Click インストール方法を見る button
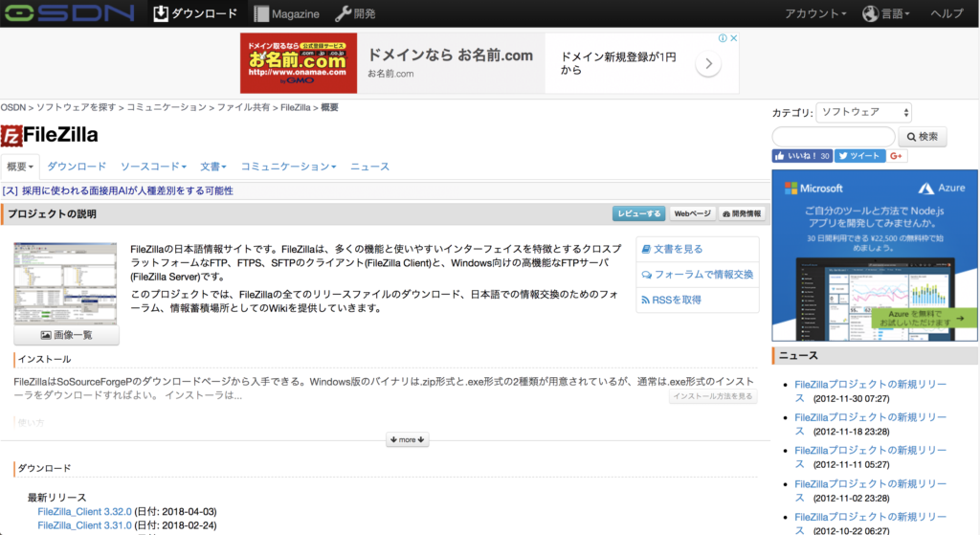Viewport: 980px width, 535px height. point(712,396)
